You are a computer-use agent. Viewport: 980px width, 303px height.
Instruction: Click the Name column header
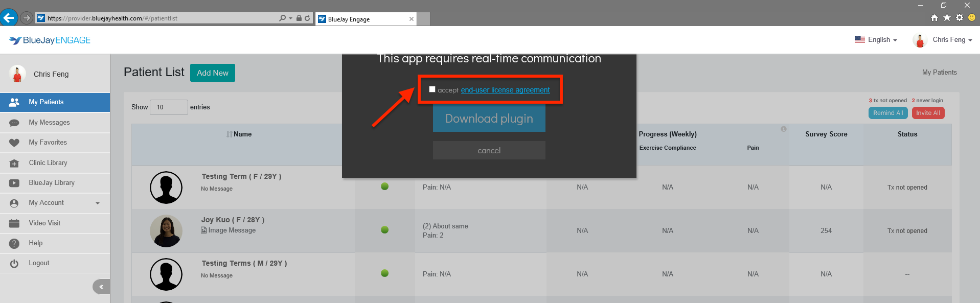point(243,134)
